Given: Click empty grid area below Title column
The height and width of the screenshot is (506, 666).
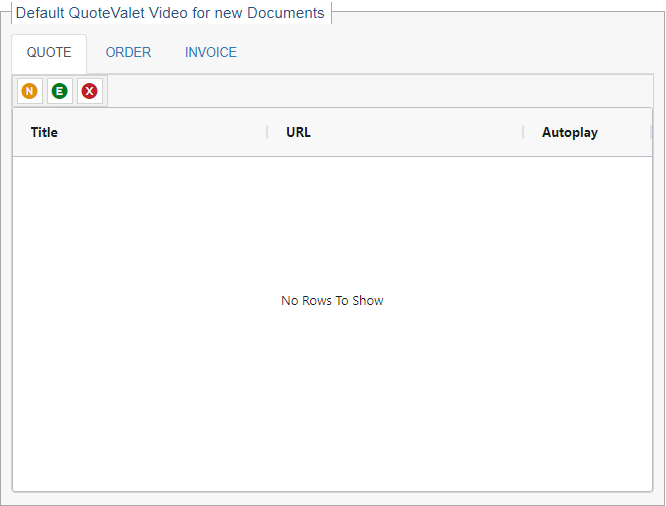Looking at the screenshot, I should coord(140,400).
